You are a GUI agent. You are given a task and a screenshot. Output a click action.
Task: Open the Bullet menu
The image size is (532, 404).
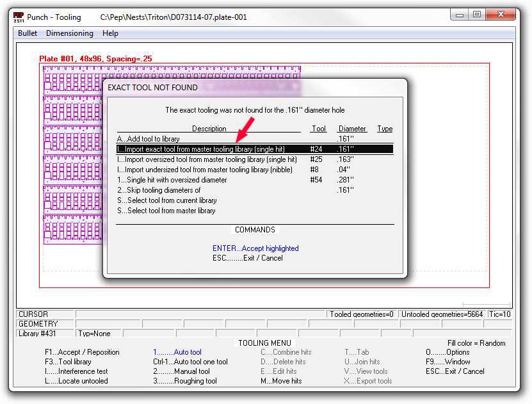point(28,33)
